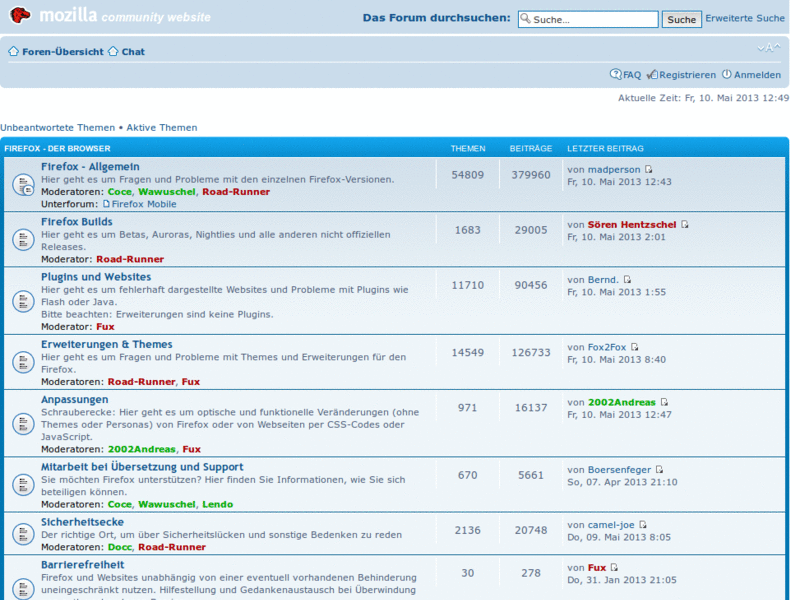View moderator Coce in Firefox - Allgemein row
Screen dimensions: 800x600
click(120, 192)
